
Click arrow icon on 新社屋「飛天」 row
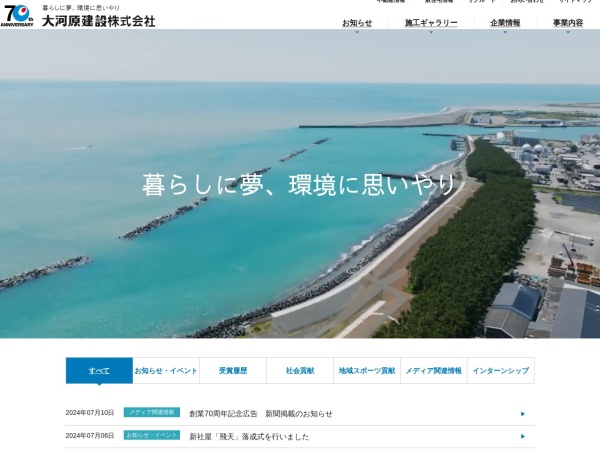(523, 436)
